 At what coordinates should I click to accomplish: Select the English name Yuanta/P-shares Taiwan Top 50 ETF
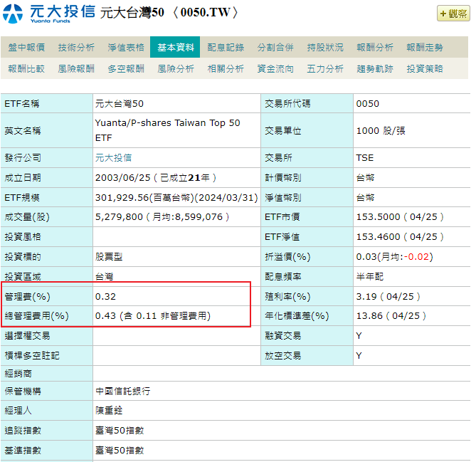tap(168, 130)
